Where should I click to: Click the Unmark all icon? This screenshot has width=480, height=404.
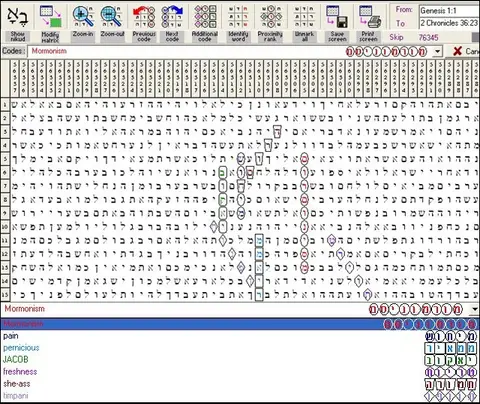pyautogui.click(x=304, y=16)
